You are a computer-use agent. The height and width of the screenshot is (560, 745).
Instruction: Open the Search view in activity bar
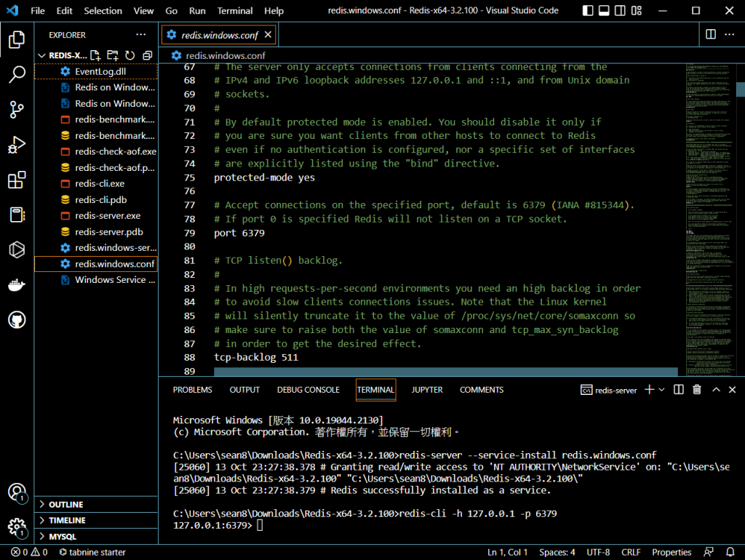[x=17, y=73]
